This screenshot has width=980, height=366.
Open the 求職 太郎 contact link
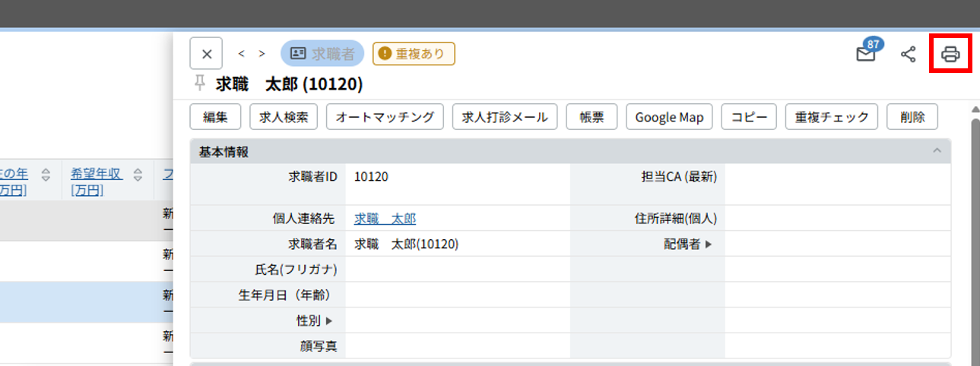click(385, 219)
